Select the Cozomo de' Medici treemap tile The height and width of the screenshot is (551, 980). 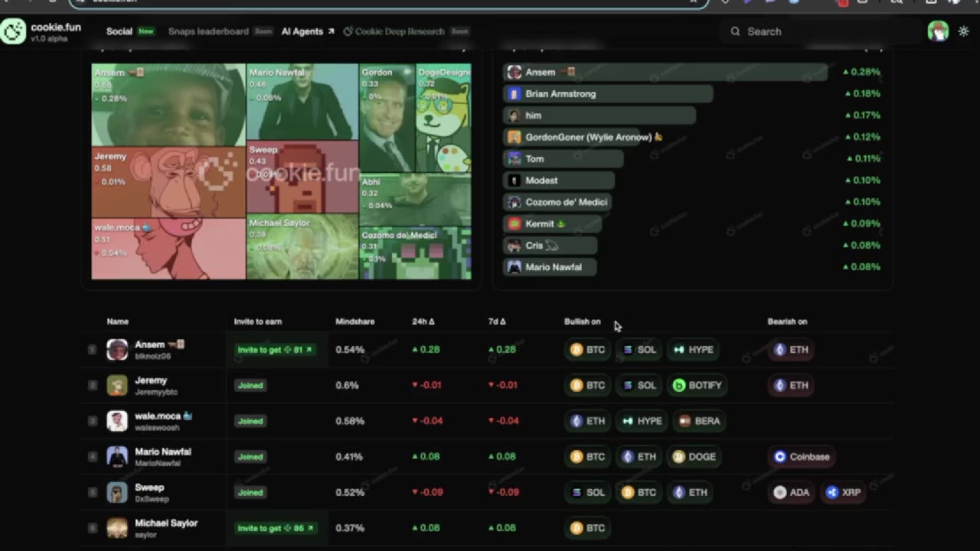pos(416,253)
